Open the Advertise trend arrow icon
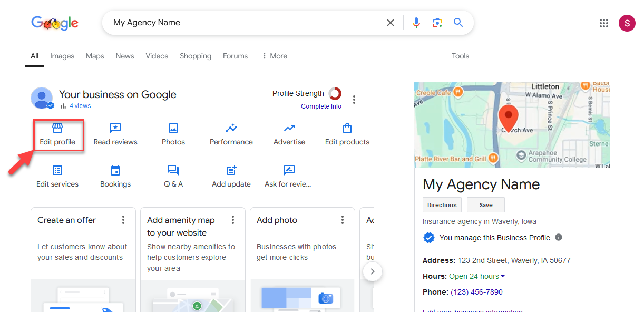 [289, 128]
